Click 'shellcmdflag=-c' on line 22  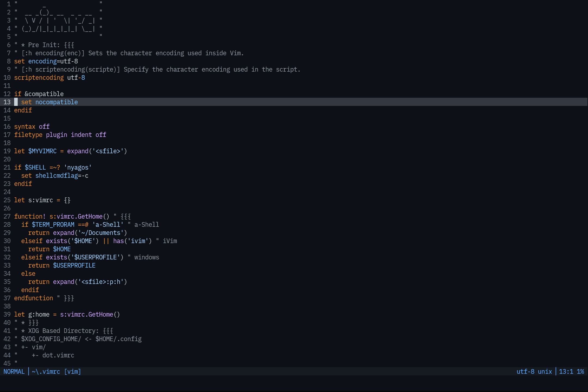62,176
